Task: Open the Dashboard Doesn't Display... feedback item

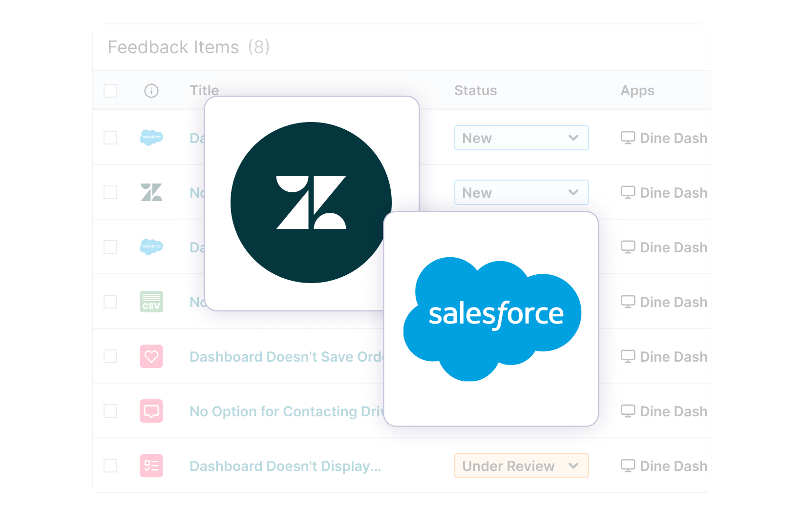Action: [x=285, y=466]
